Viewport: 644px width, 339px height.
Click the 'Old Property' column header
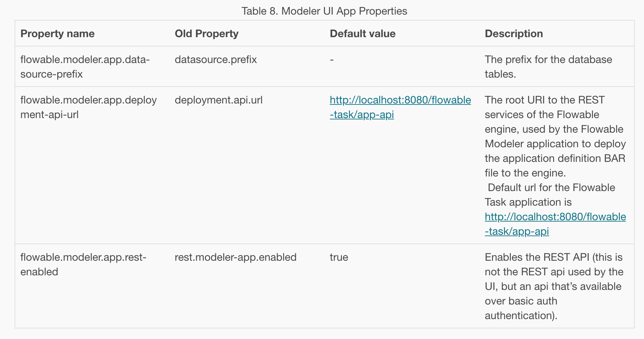coord(206,34)
